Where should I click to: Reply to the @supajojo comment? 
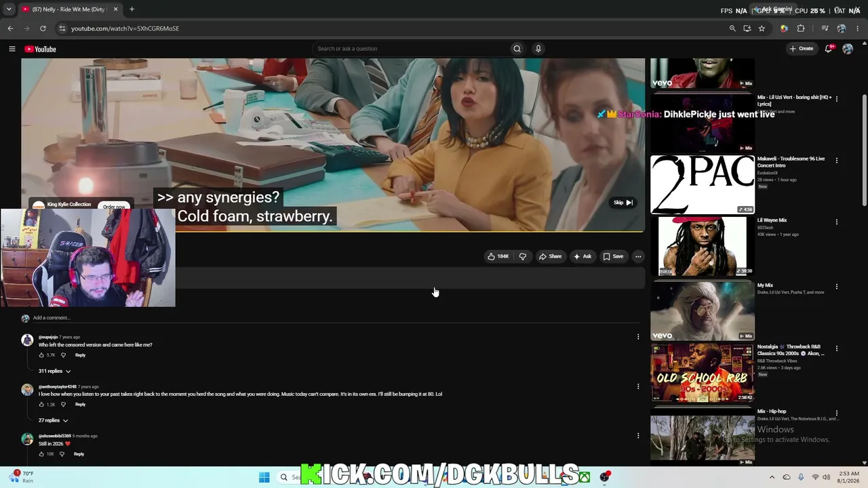pos(80,355)
